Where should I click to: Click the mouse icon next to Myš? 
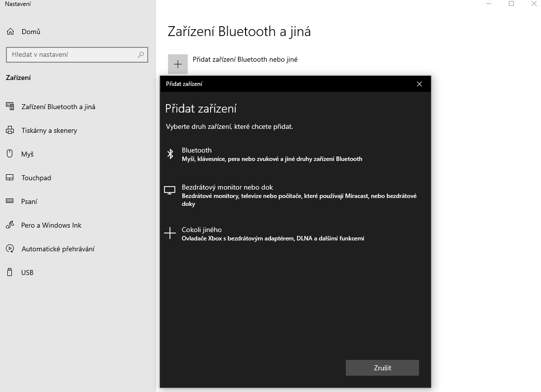(x=10, y=154)
